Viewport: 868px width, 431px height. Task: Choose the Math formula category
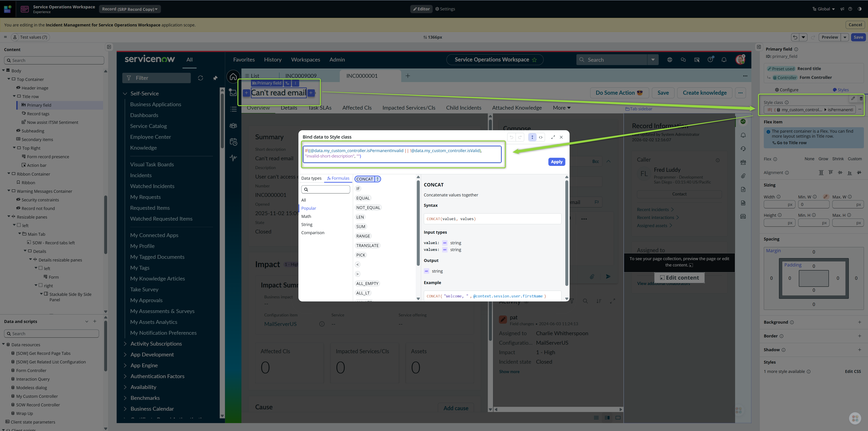click(306, 216)
